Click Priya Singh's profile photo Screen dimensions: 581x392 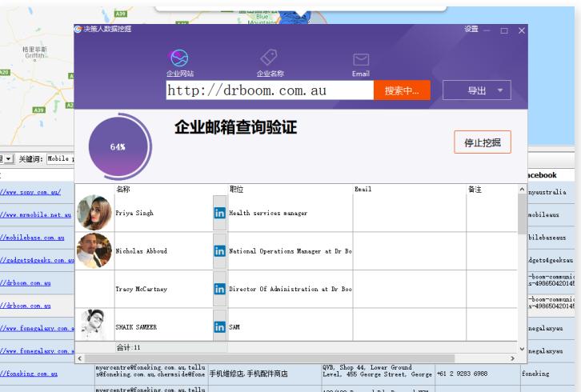tap(94, 213)
